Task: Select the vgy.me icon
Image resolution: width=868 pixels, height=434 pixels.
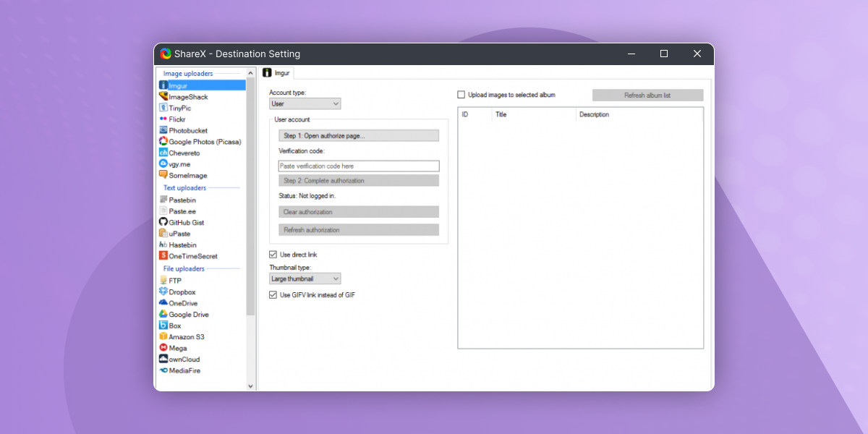Action: [x=163, y=164]
